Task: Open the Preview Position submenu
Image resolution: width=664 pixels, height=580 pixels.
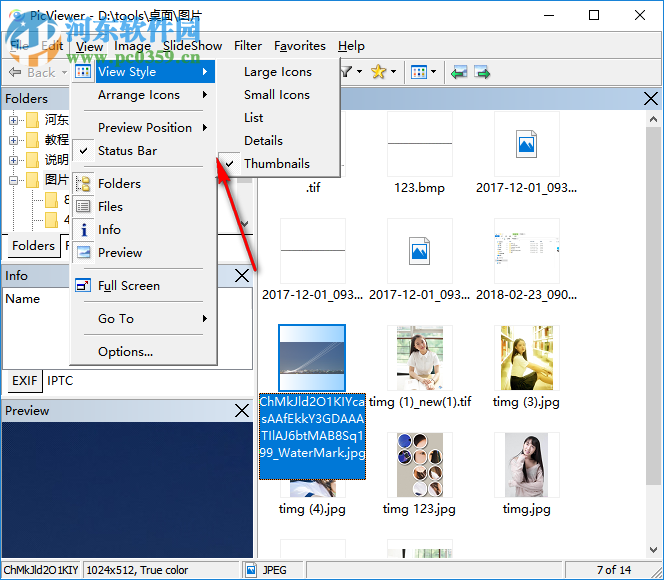Action: pos(144,127)
